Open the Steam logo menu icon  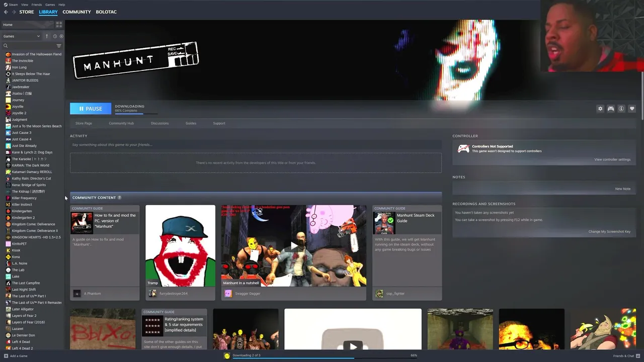pos(6,5)
